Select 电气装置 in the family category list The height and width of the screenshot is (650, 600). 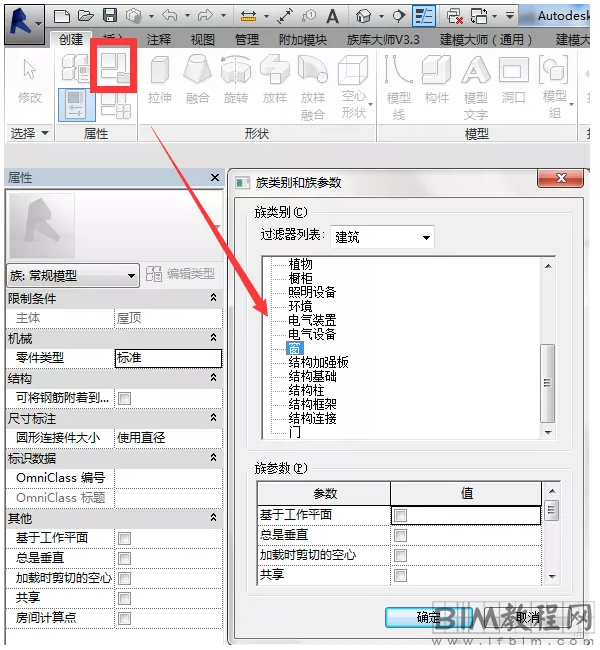tap(312, 320)
